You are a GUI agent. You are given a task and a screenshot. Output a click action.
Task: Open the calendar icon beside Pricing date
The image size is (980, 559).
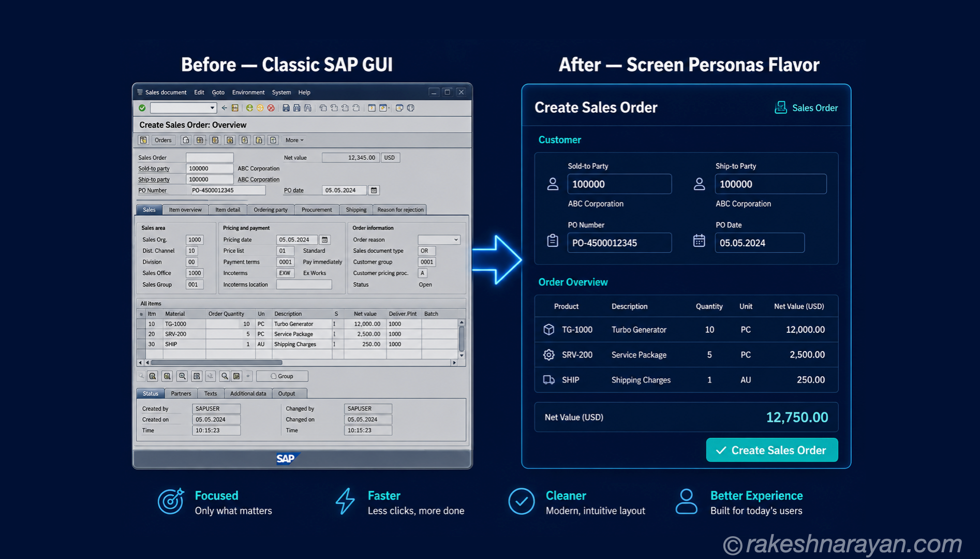[324, 240]
